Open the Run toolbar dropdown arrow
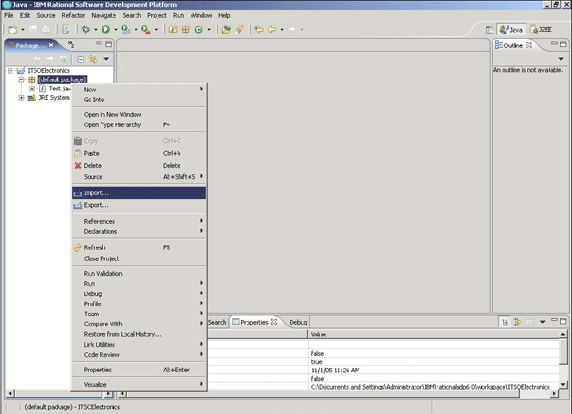The height and width of the screenshot is (414, 572). point(116,30)
